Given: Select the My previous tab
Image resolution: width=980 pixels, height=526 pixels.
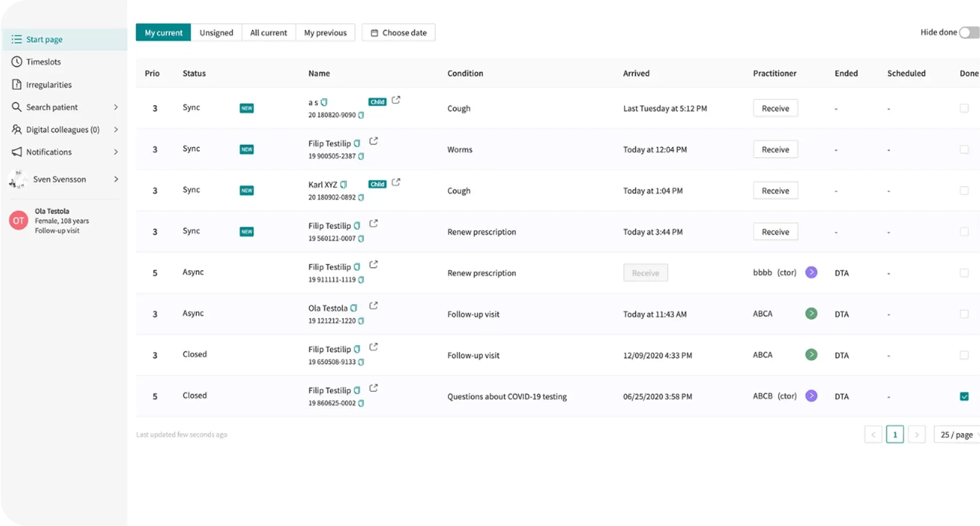Looking at the screenshot, I should click(325, 33).
